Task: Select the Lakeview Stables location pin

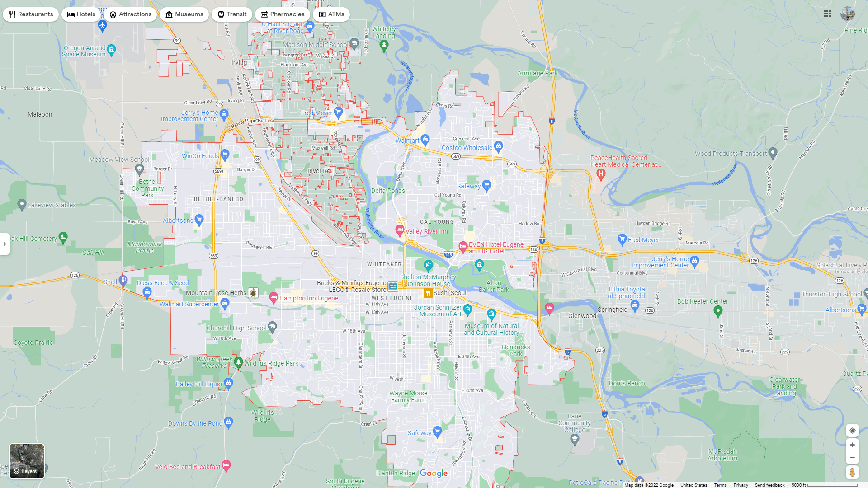Action: tap(22, 204)
